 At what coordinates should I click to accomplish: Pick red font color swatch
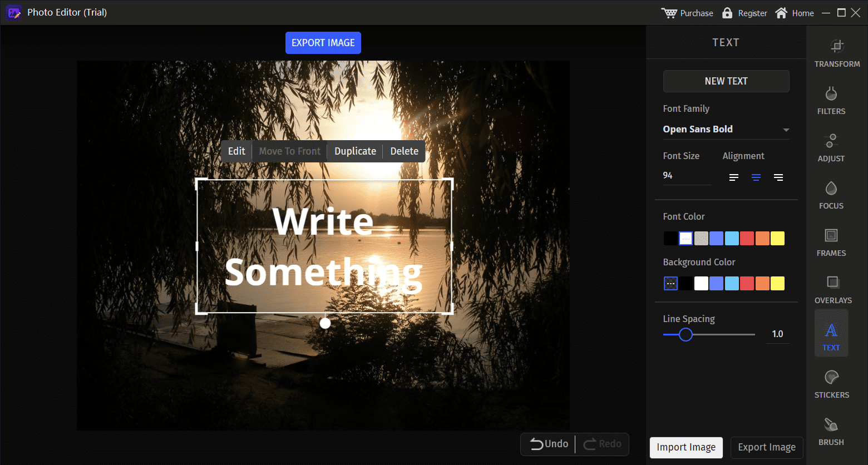747,239
